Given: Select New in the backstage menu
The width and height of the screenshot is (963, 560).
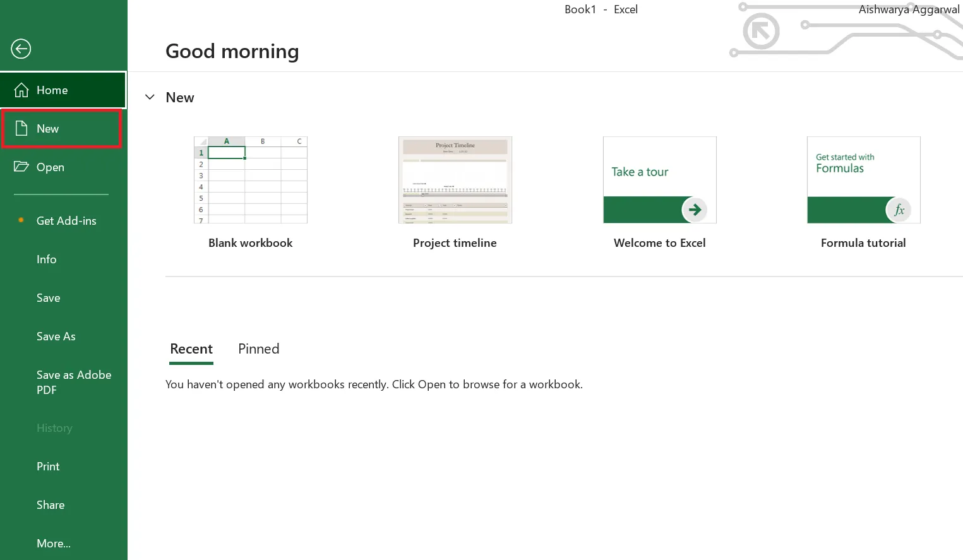Looking at the screenshot, I should tap(61, 129).
